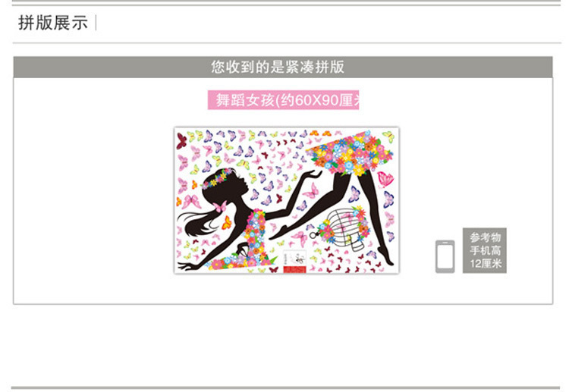Click the dark red butterfly at top-left corner
The width and height of the screenshot is (569, 392).
click(x=181, y=141)
